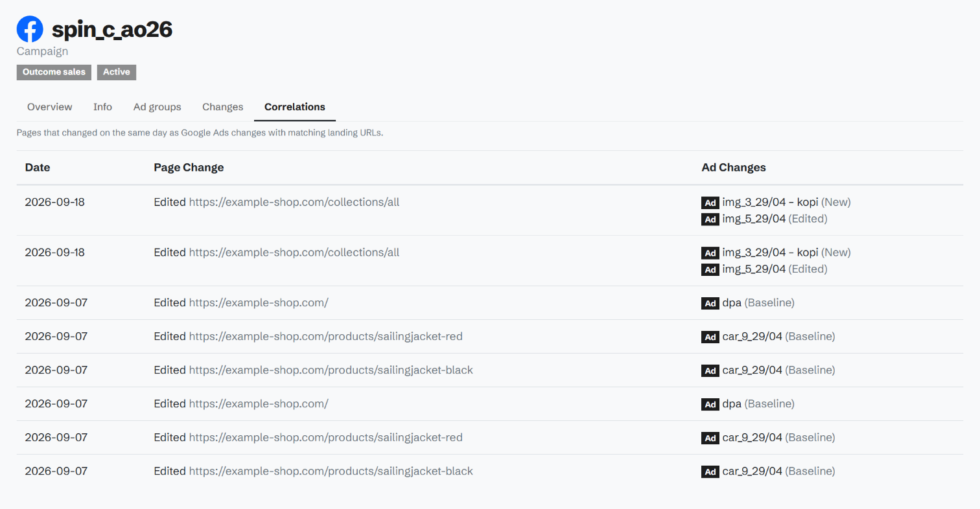Open the first sailingjacket-red product link
Viewport: 980px width, 509px height.
click(x=326, y=337)
